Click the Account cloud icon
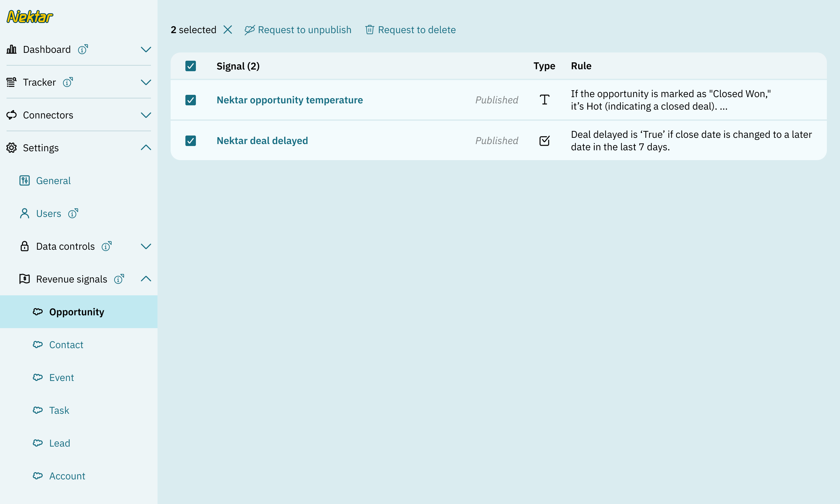This screenshot has height=504, width=840. click(x=38, y=476)
